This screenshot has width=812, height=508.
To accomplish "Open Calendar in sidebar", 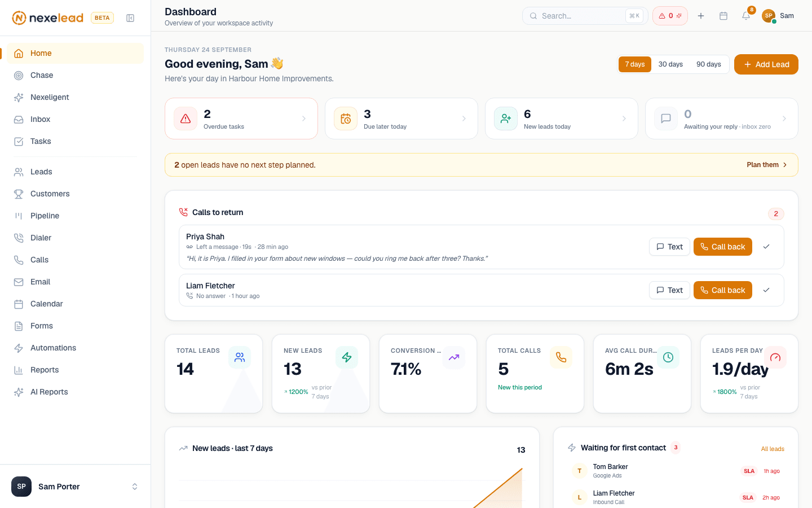I will pyautogui.click(x=76, y=304).
